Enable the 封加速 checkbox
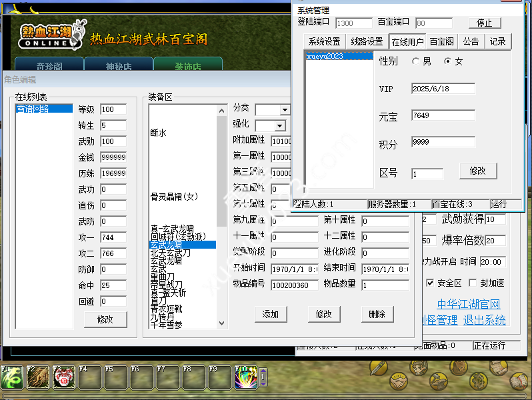This screenshot has height=400, width=532. point(473,283)
